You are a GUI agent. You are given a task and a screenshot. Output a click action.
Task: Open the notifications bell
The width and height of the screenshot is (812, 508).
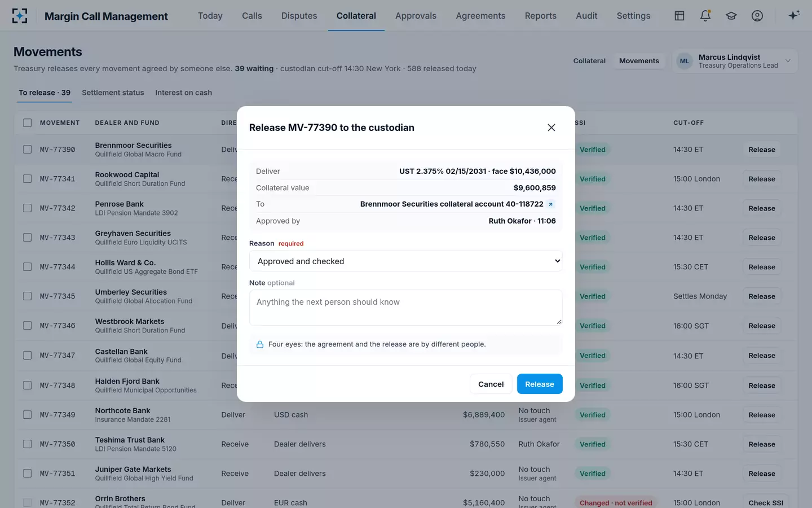coord(705,16)
